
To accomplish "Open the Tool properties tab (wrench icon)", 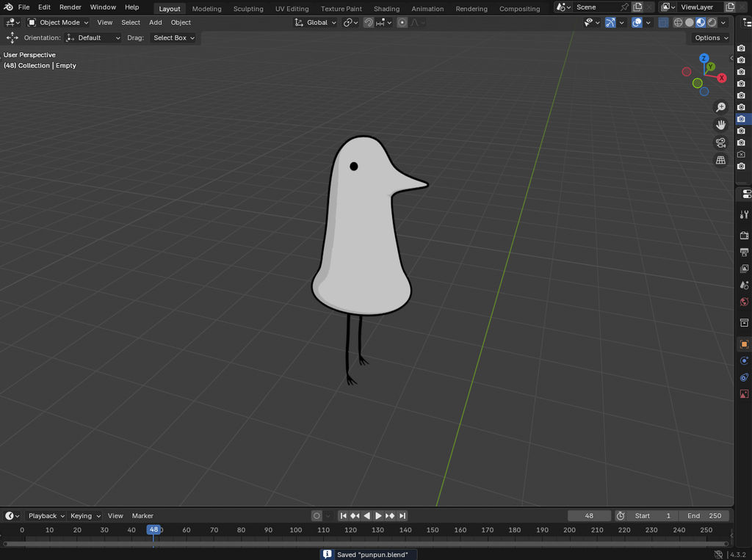I will (x=745, y=214).
